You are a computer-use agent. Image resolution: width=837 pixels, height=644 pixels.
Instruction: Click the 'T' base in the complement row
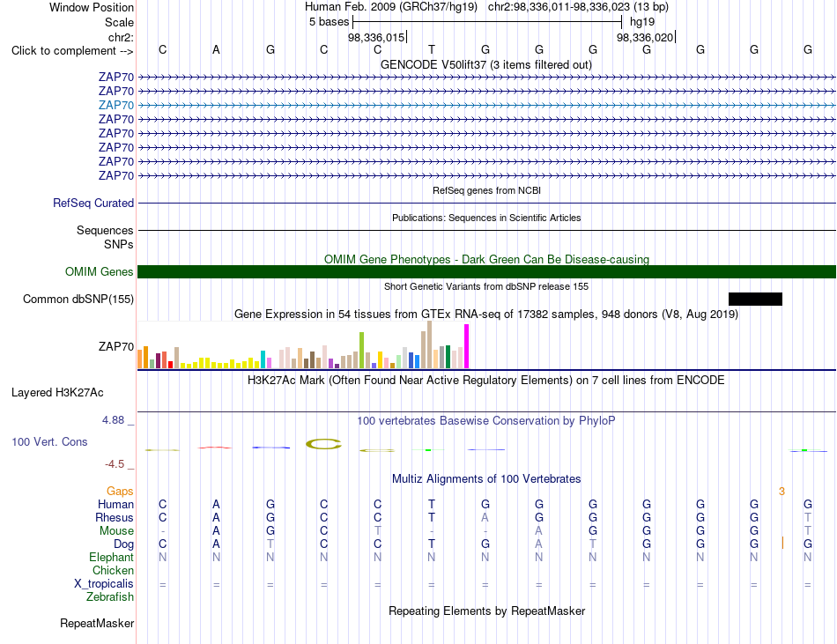pos(432,49)
